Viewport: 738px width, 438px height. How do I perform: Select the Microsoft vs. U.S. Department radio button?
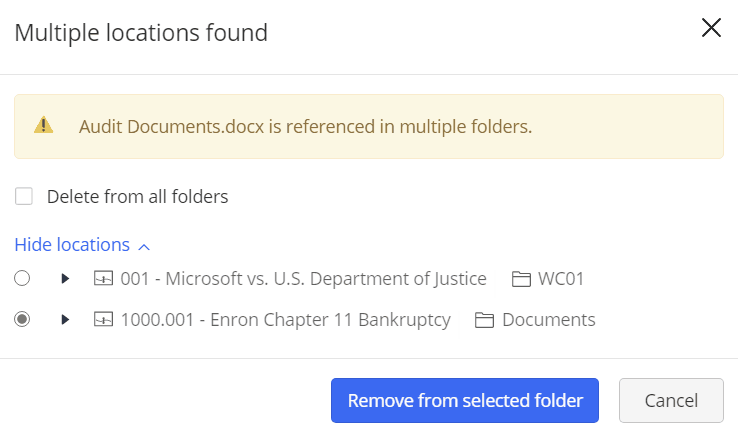(23, 278)
